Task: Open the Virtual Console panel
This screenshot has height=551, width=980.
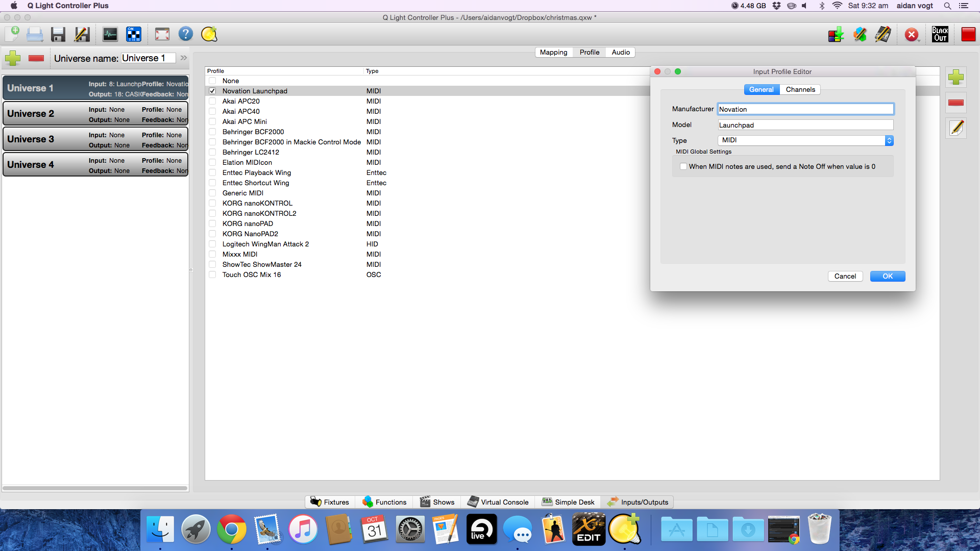Action: (x=498, y=502)
